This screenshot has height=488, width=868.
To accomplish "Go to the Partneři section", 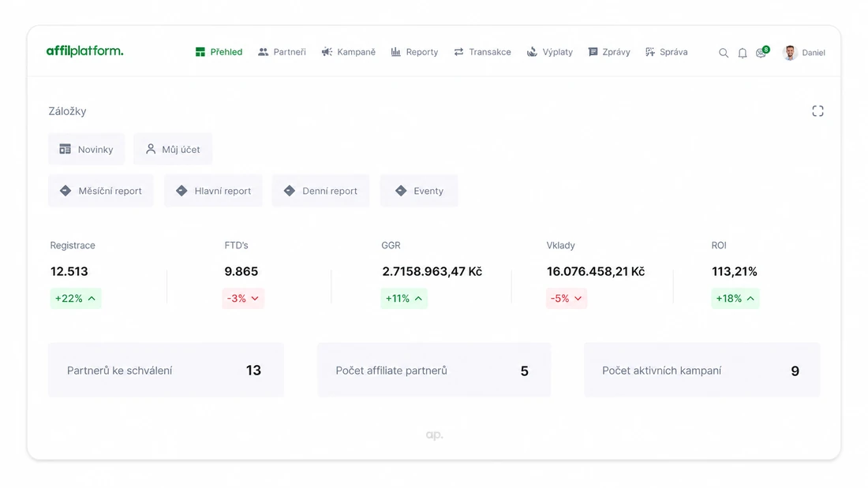I will (282, 52).
